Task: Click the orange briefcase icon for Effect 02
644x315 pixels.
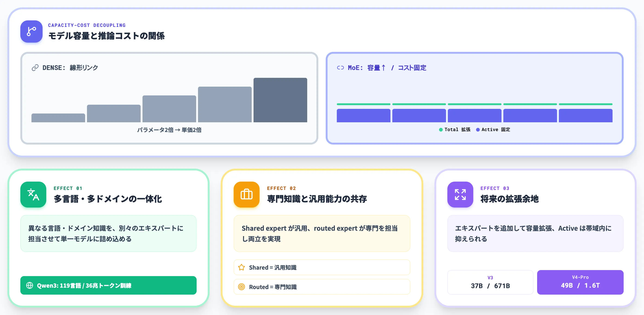Action: coord(247,195)
